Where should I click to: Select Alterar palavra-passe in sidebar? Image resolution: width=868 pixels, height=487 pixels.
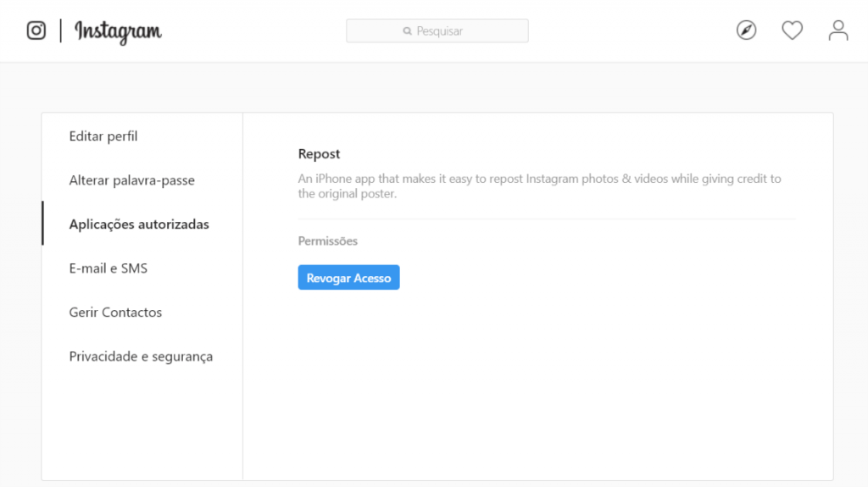(131, 180)
